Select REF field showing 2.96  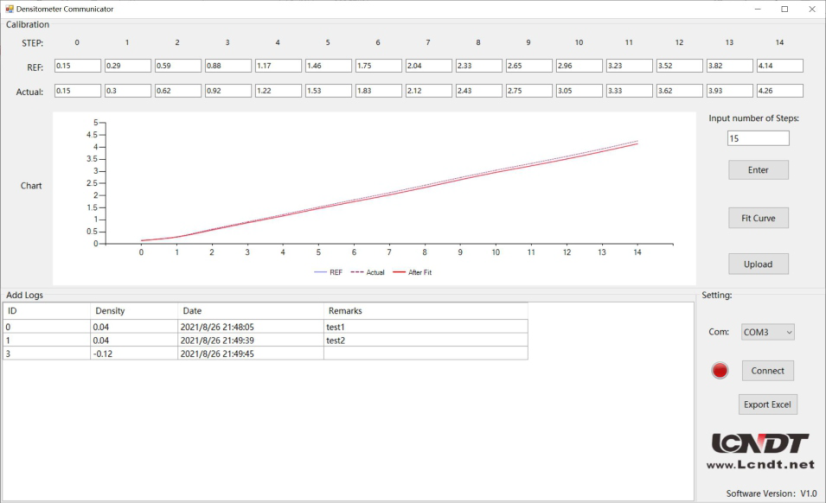tap(579, 66)
